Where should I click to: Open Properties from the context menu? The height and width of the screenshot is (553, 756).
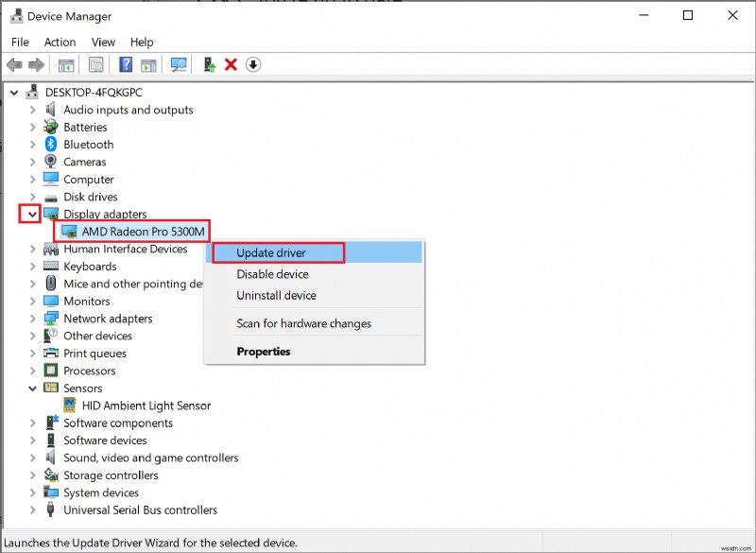click(263, 352)
